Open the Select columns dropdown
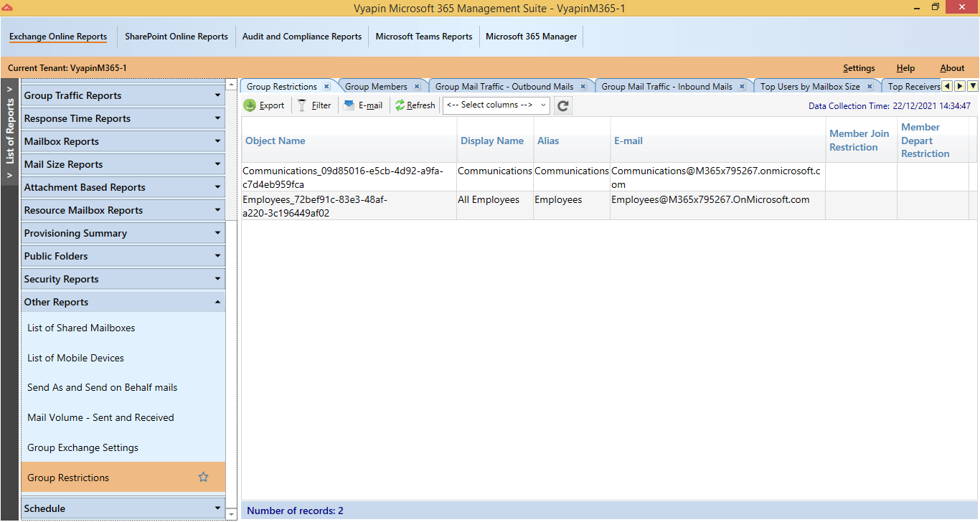 496,105
